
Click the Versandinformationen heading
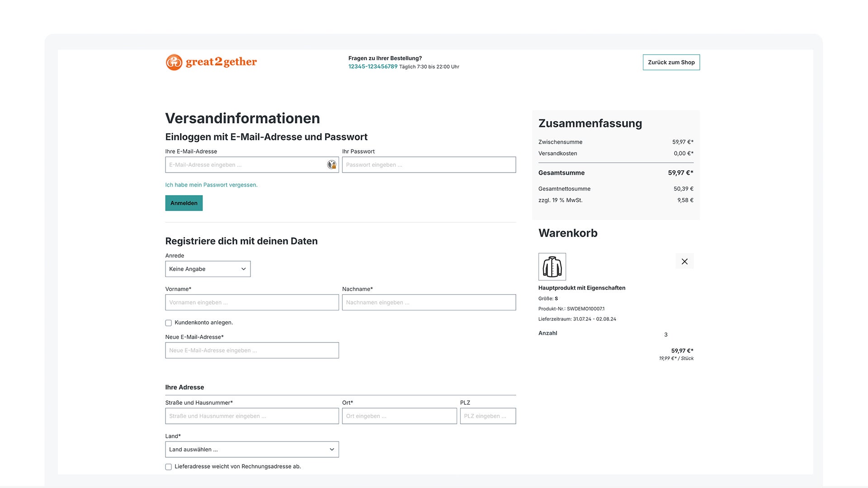243,118
